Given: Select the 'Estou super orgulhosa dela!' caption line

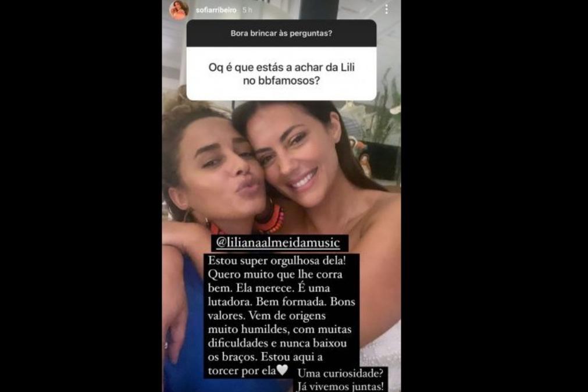Looking at the screenshot, I should 277,261.
